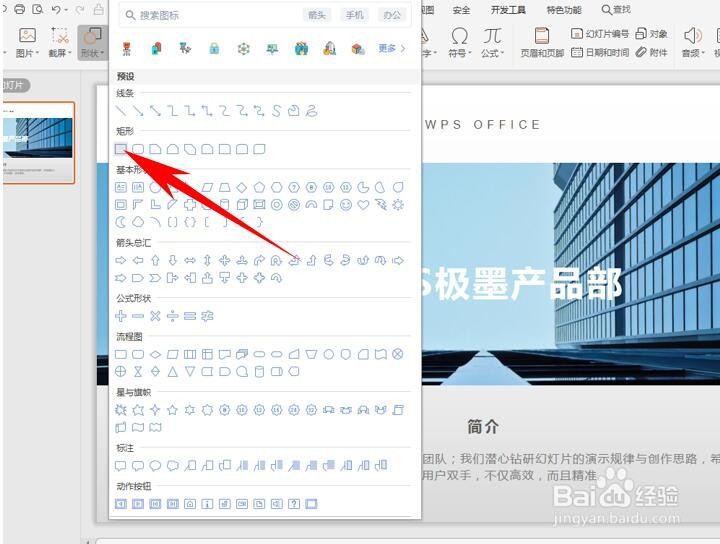Insert the information action button
This screenshot has height=544, width=720.
click(x=207, y=504)
